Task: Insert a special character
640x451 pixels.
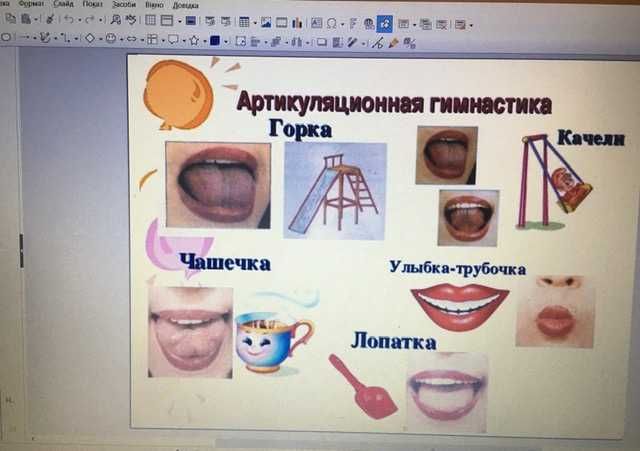Action: click(x=332, y=24)
